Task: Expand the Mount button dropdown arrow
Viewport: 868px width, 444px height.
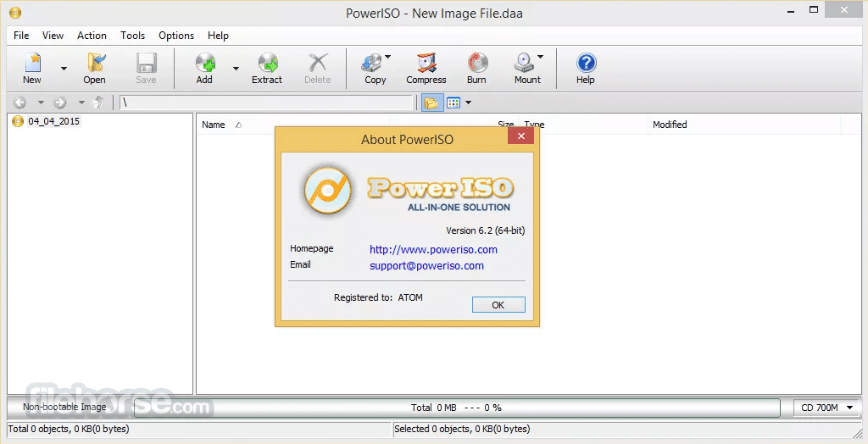Action: (540, 57)
